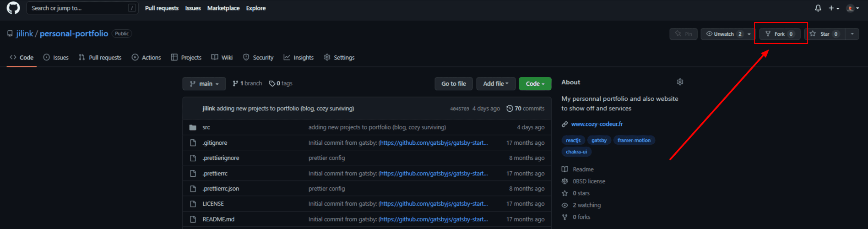Click file icon beside .gitignore
The width and height of the screenshot is (868, 229).
click(x=193, y=143)
